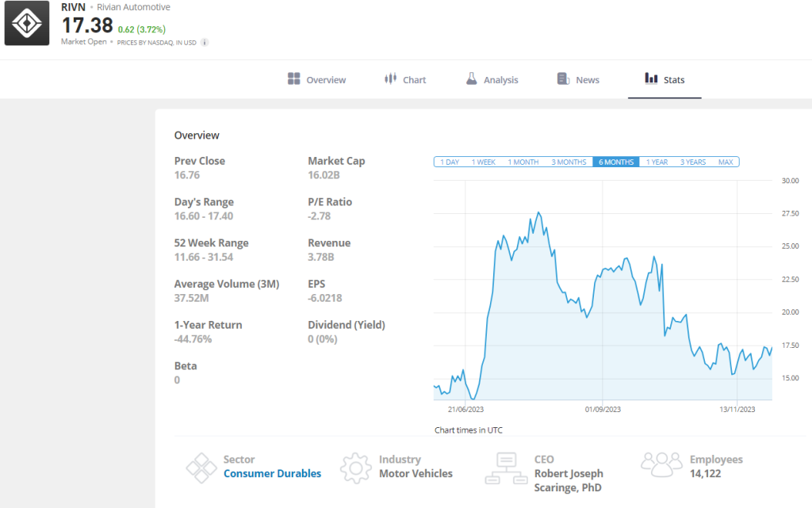Click the Rivian Automotive logo icon
Screen dimensions: 812x508
pos(26,24)
